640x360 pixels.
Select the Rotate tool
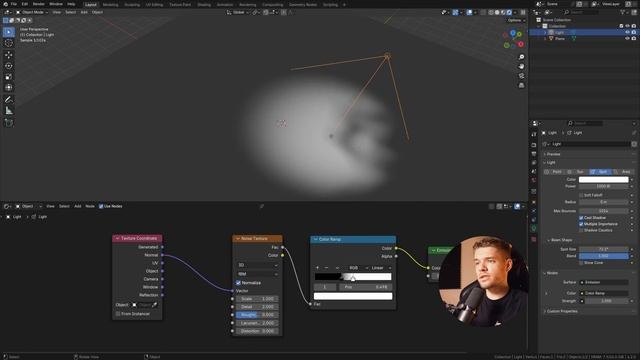pos(9,66)
